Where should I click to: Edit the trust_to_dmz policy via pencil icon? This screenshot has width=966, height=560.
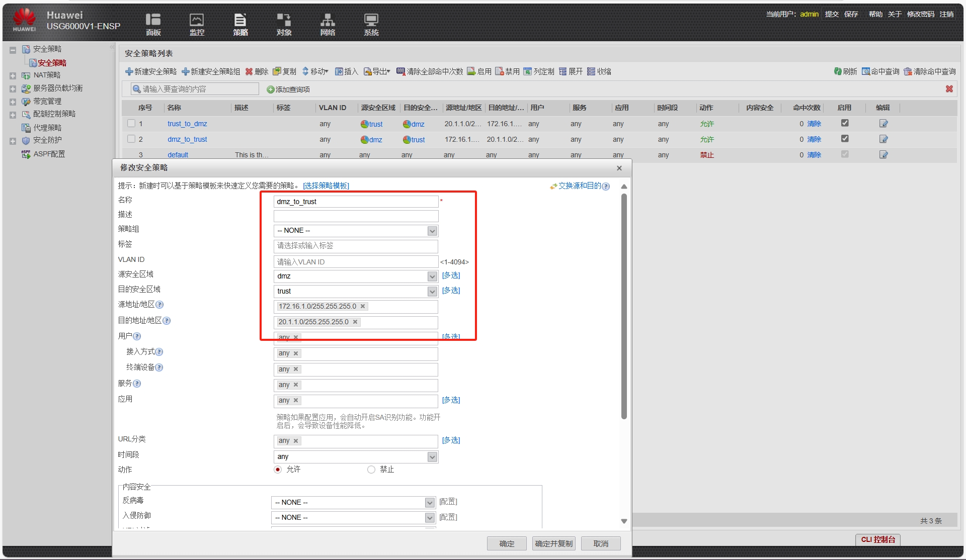(x=883, y=124)
